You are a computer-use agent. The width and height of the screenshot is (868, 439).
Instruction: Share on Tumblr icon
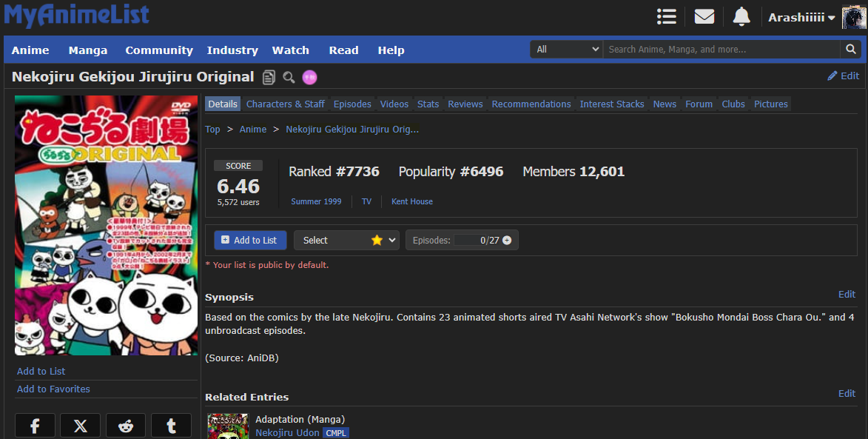[171, 426]
